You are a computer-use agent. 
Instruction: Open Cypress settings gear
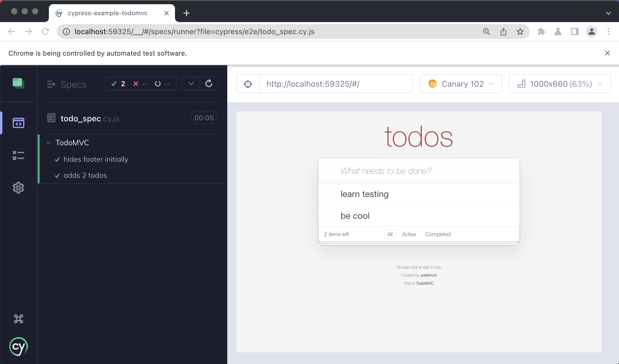18,187
